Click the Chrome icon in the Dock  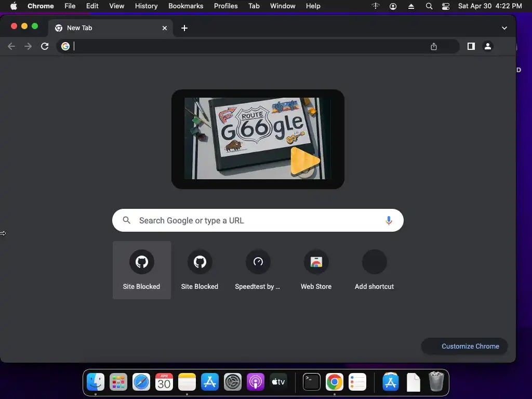click(334, 382)
